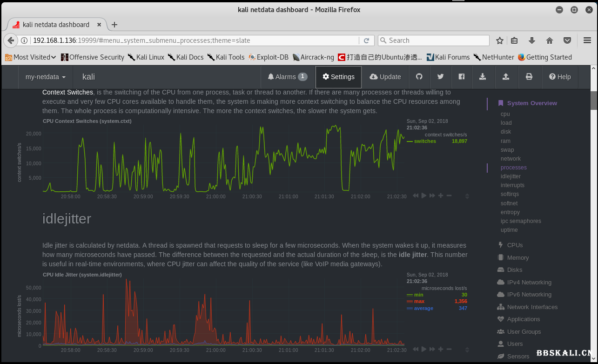Toggle the switches series in Context Switches legend
The image size is (598, 364).
coord(425,141)
